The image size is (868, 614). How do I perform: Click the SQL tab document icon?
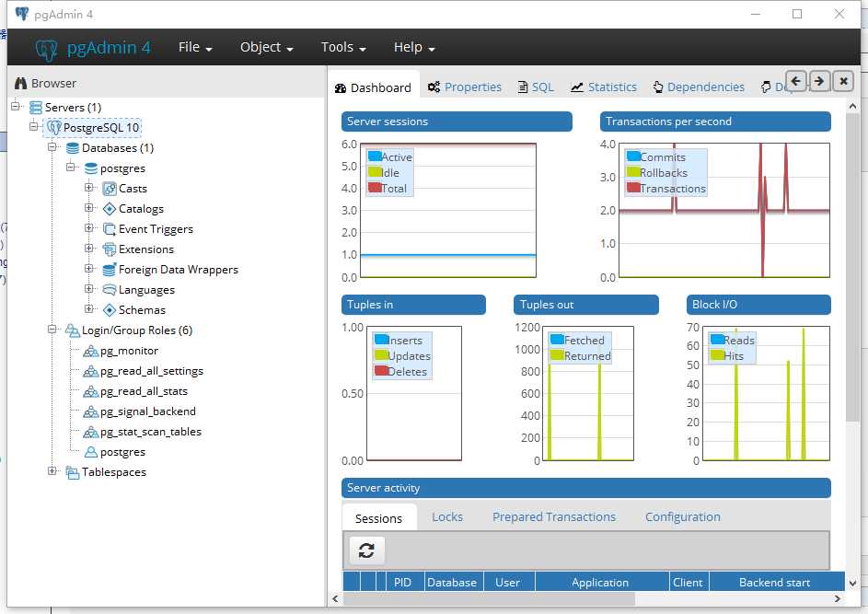pyautogui.click(x=523, y=87)
